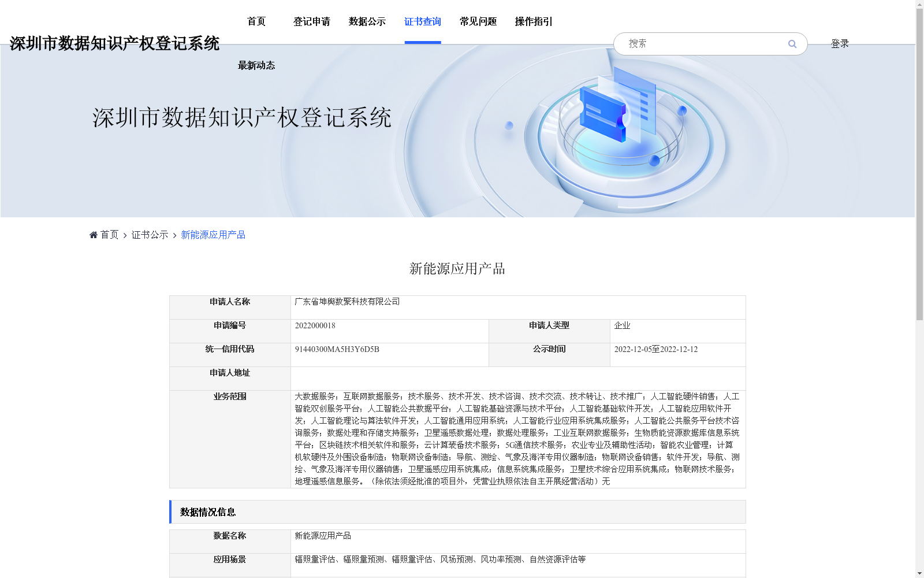Select applicant name 广东省坤舆数聚科技有限公司
The image size is (924, 578).
tap(347, 302)
